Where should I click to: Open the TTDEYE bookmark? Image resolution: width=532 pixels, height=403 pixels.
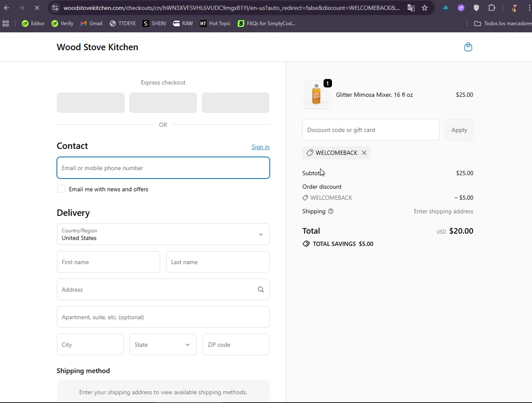(123, 23)
